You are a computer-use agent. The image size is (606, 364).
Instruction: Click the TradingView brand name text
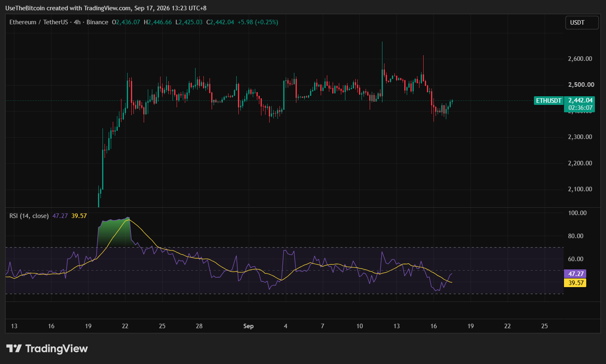point(56,349)
